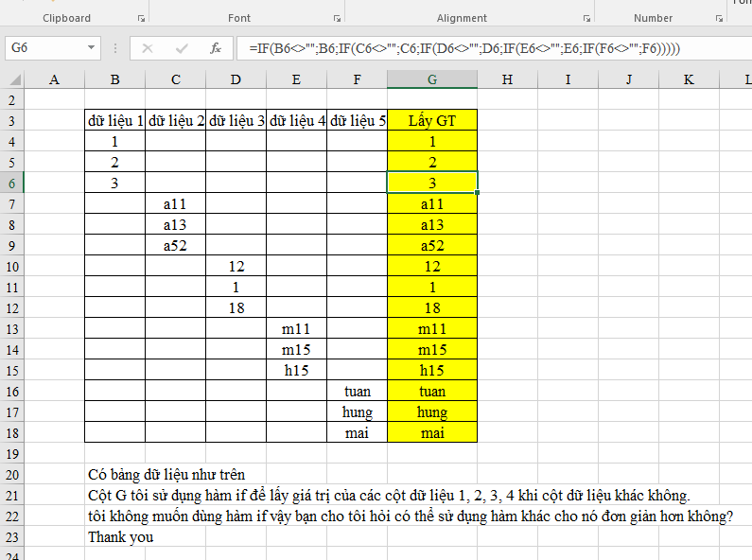
Task: Select cell F17 containing hung
Action: 357,412
